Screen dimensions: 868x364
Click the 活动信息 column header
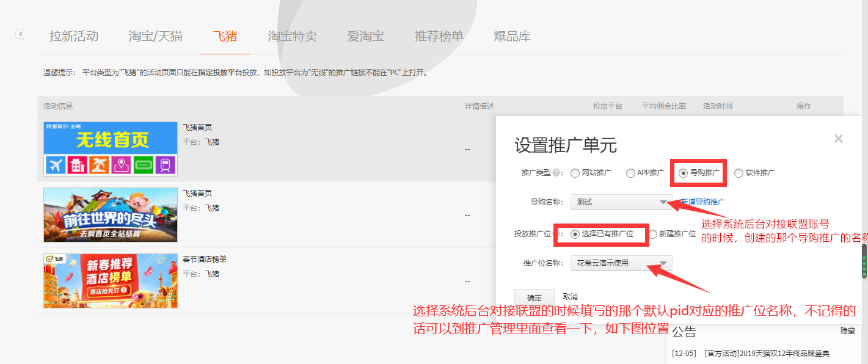point(58,106)
